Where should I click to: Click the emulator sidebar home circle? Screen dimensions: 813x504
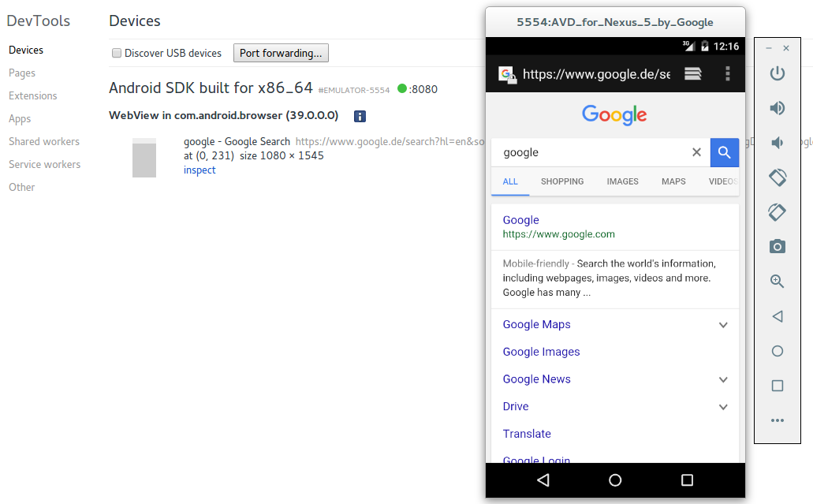778,351
